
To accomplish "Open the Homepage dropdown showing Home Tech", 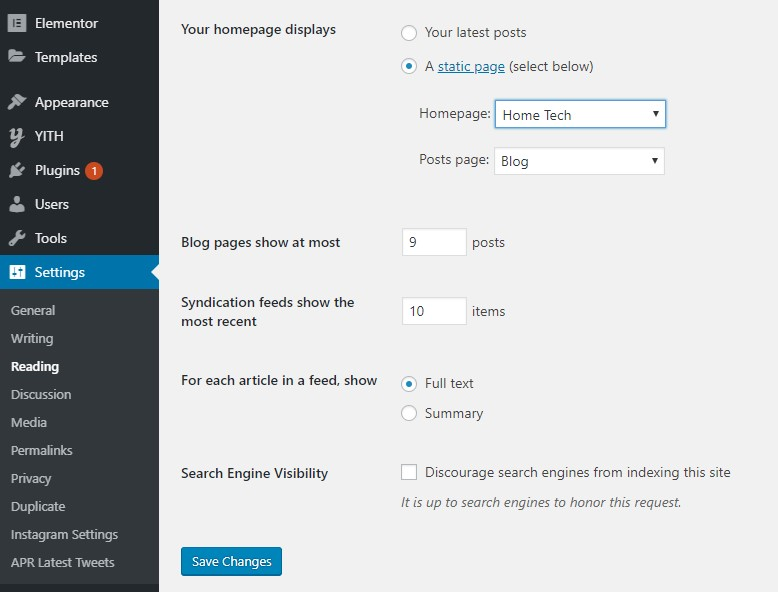I will pos(580,114).
